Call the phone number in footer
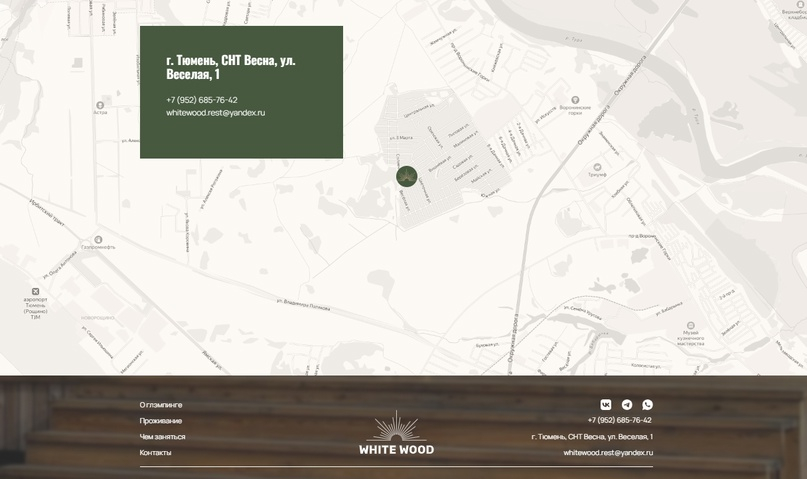Viewport: 807px width, 479px height. 620,420
